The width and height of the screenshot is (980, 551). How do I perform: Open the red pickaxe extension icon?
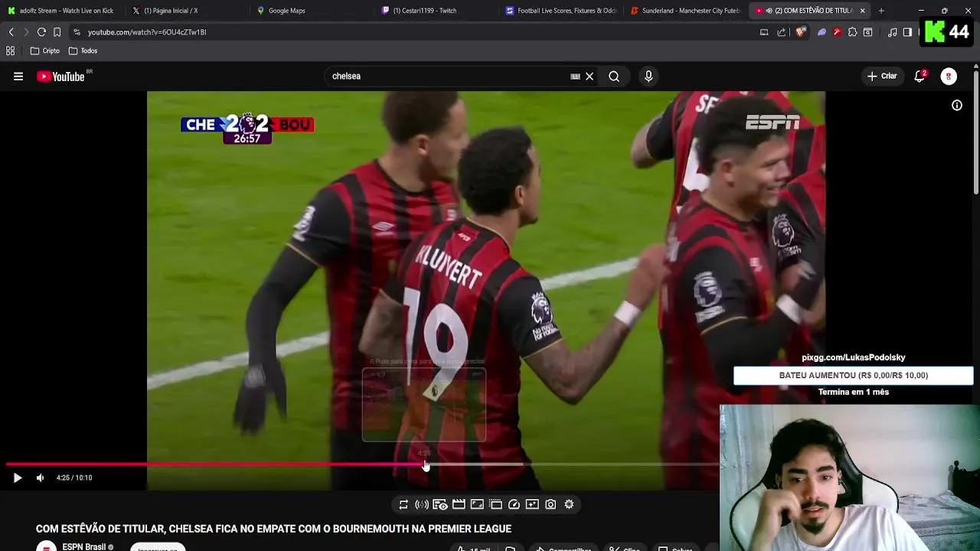pos(837,32)
